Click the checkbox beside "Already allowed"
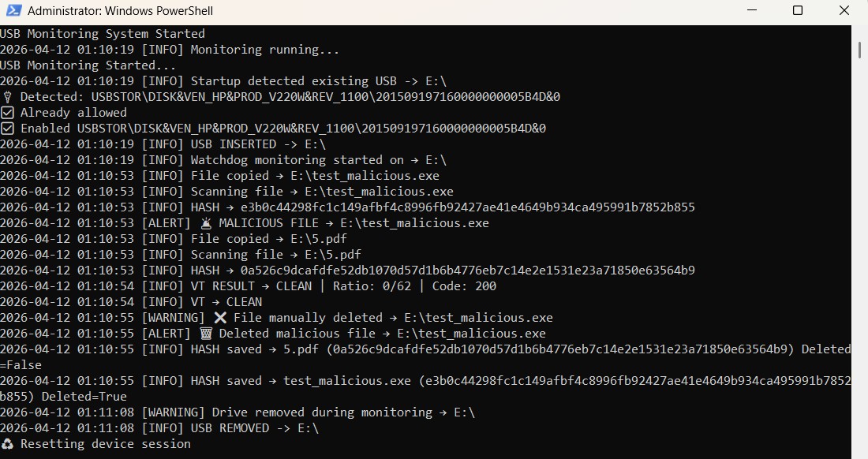Viewport: 868px width, 459px height. point(7,113)
